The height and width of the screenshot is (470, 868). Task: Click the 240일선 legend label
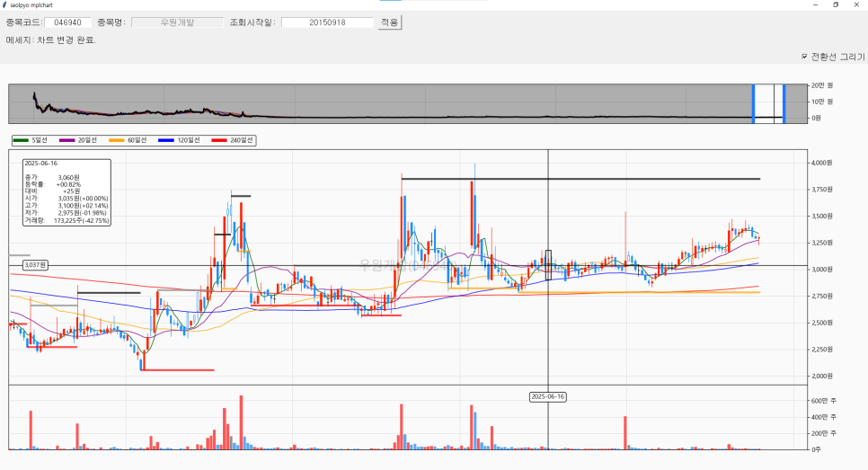(242, 140)
